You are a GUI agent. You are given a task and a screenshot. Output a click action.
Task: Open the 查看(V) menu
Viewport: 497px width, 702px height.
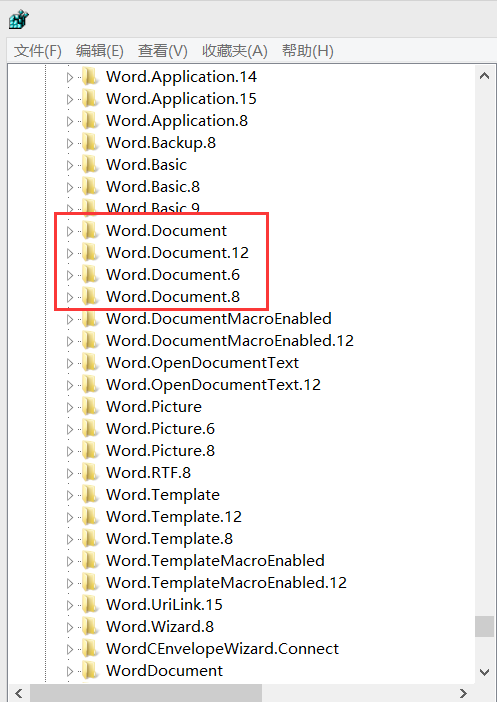click(163, 51)
